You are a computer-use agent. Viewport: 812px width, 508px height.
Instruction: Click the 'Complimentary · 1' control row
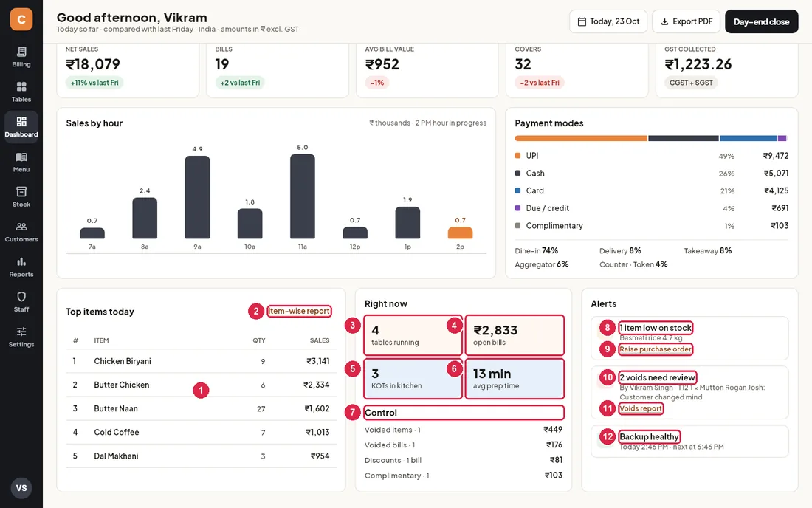464,476
